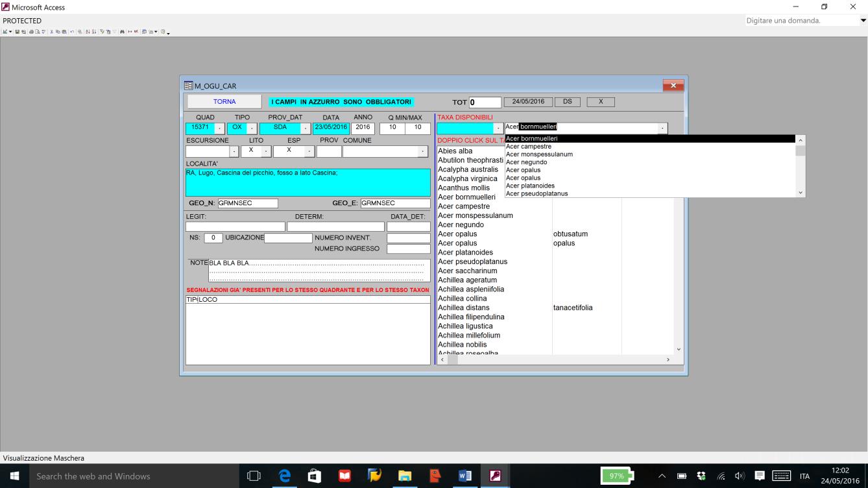Image resolution: width=868 pixels, height=488 pixels.
Task: Collapse the Acer bornmuelleri combo box arrow
Action: coord(662,128)
